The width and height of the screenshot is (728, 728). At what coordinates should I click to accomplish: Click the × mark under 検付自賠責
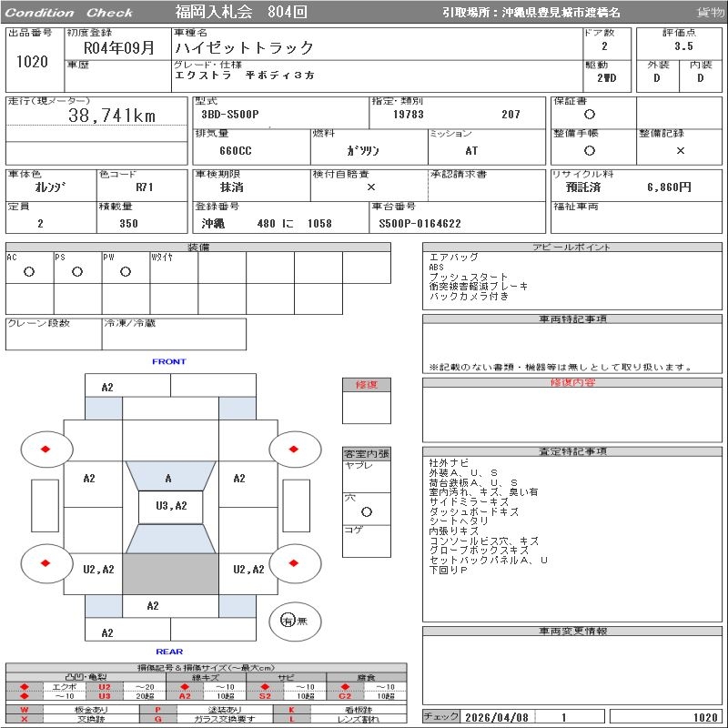(370, 187)
